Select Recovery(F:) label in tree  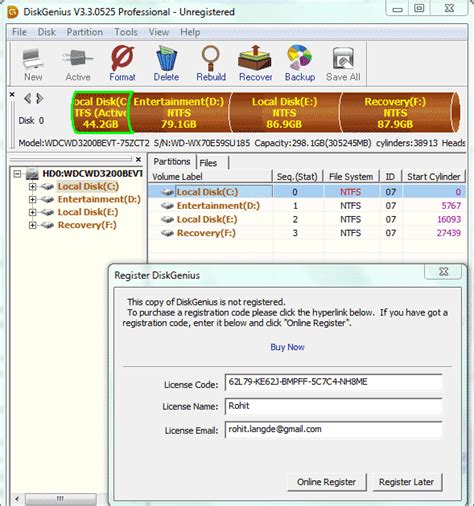pyautogui.click(x=87, y=225)
